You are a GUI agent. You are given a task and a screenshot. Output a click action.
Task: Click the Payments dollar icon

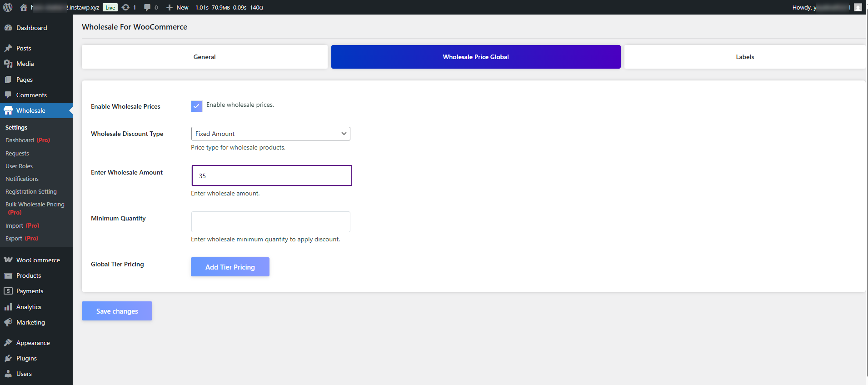pos(8,291)
